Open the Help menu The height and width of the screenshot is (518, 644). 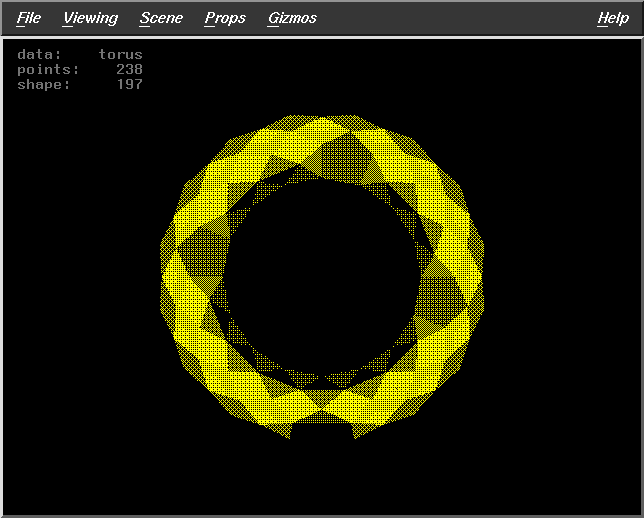613,18
